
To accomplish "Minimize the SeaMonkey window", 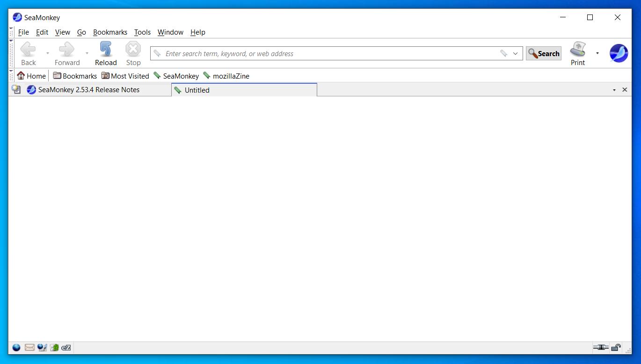I will click(563, 17).
